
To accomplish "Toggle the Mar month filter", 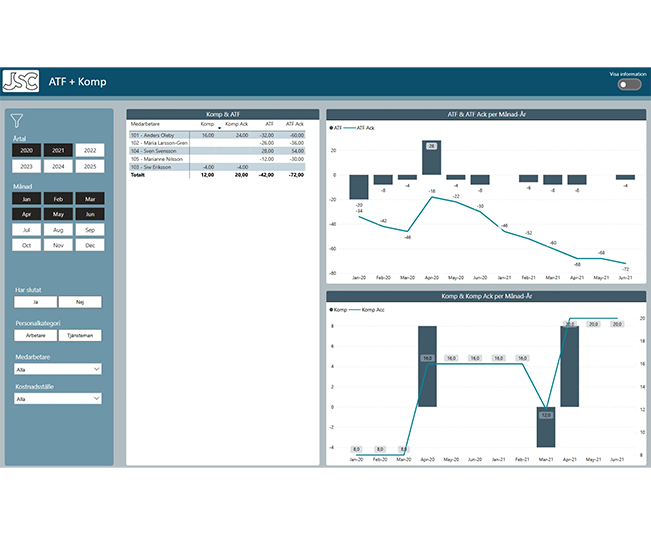I will pyautogui.click(x=90, y=199).
